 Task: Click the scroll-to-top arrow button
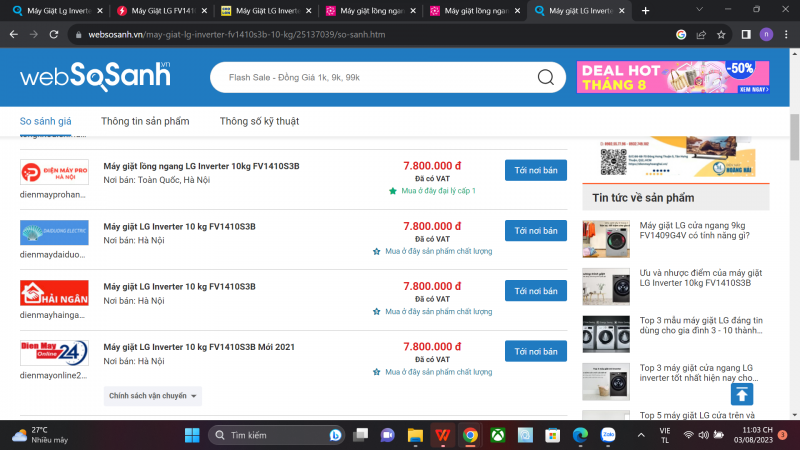742,394
